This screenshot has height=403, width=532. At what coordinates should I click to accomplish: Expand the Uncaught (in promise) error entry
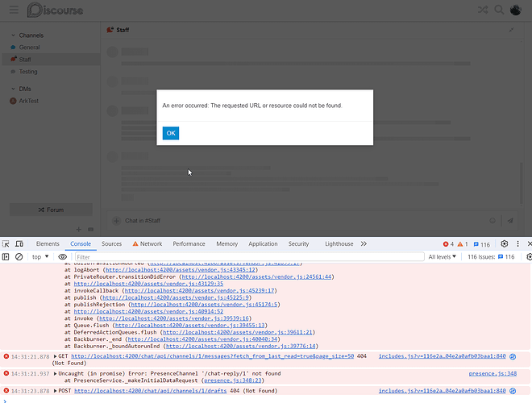56,373
